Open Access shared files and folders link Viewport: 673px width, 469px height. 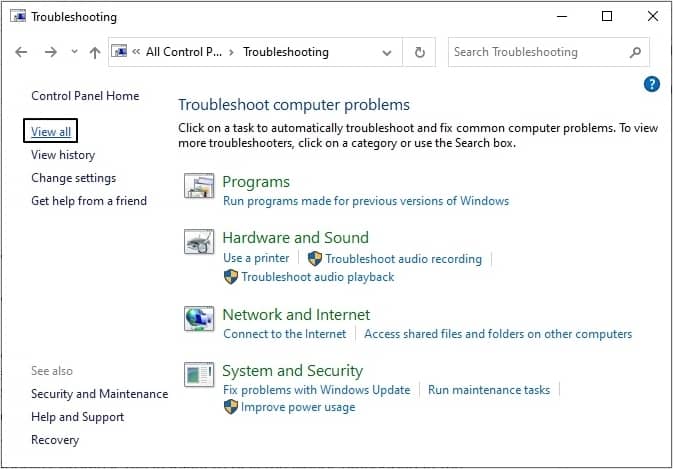click(498, 334)
